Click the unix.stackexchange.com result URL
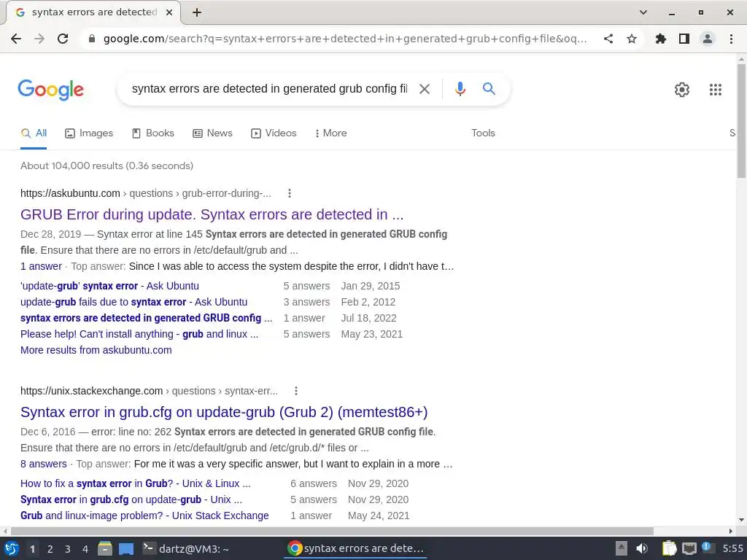747x560 pixels. [149, 391]
